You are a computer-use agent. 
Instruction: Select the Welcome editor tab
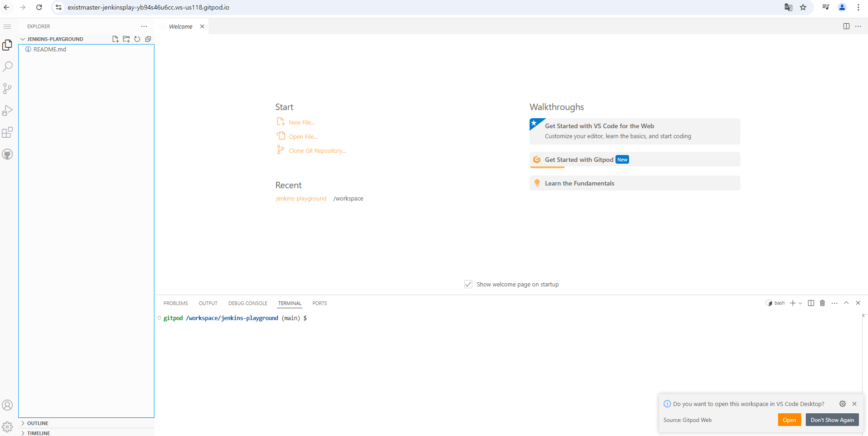point(181,26)
